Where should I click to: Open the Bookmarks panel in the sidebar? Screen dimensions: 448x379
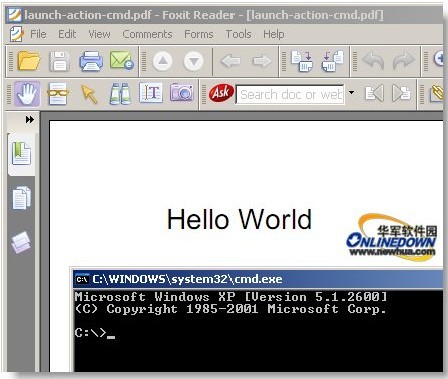click(x=21, y=154)
